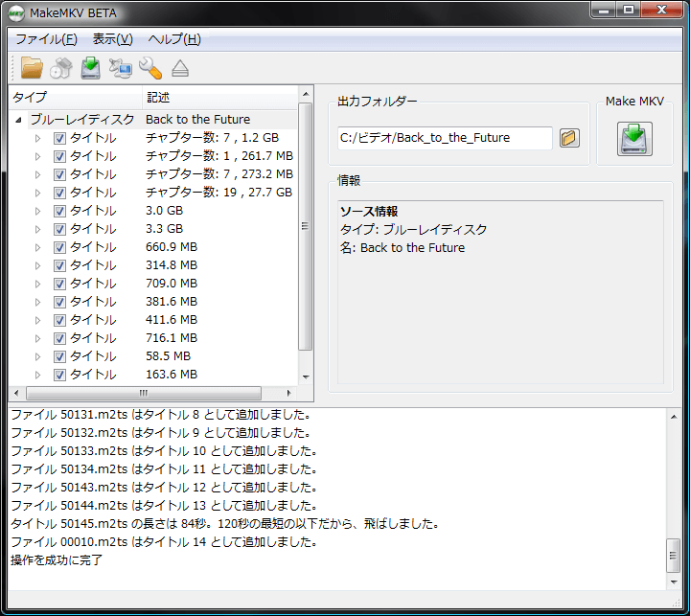Click the title list scroll down arrow
690x616 pixels.
point(306,377)
